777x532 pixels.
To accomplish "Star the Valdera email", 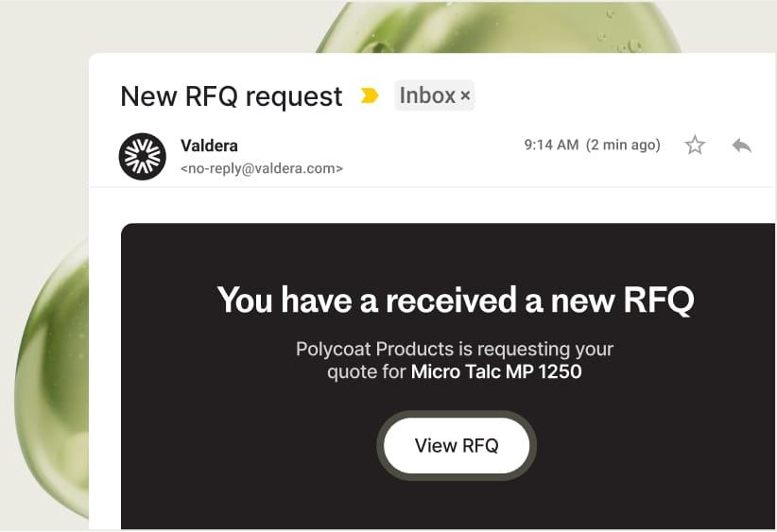I will (x=695, y=145).
